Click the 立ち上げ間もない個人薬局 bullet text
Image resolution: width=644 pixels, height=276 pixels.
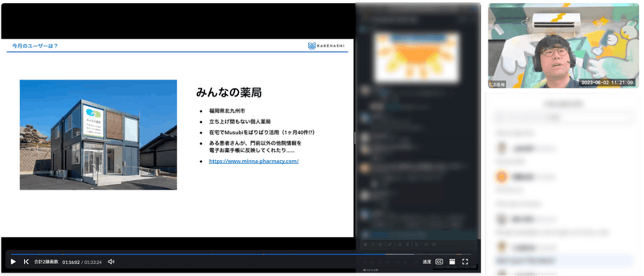point(240,122)
